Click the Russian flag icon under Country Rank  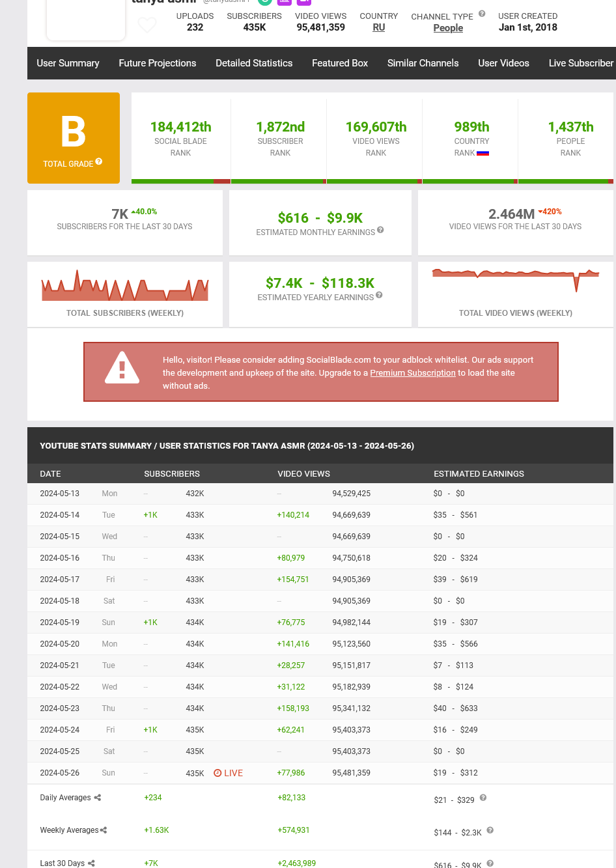(483, 153)
